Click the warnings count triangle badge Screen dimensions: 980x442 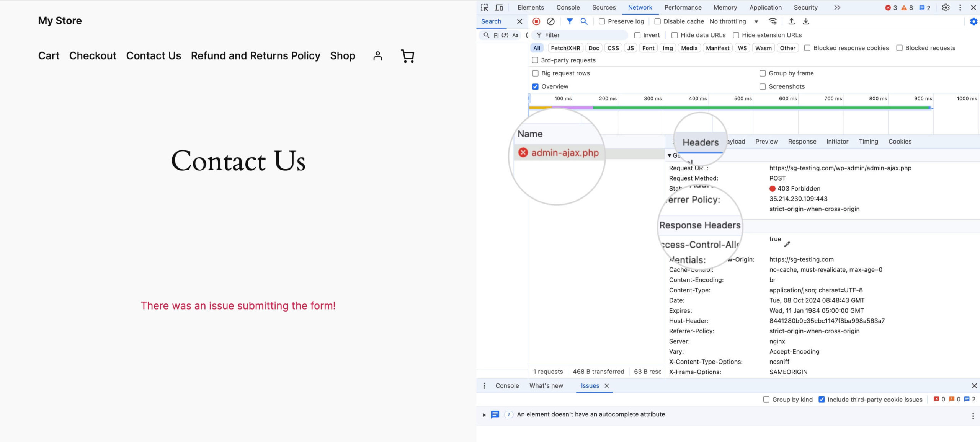coord(907,8)
